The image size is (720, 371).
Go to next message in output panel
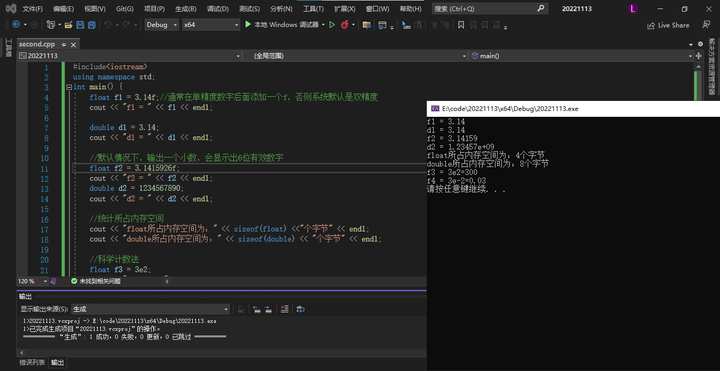tap(268, 309)
